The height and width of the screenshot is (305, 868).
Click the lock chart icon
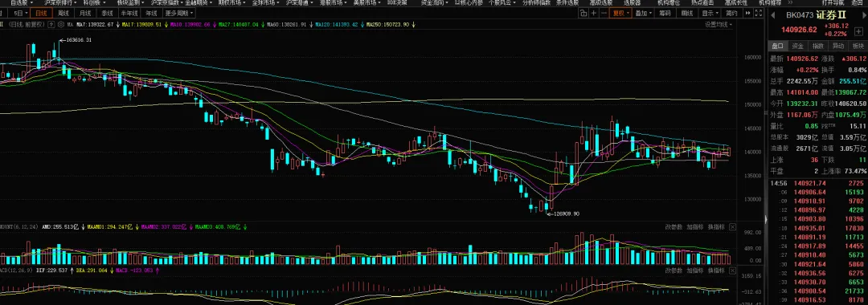pyautogui.click(x=583, y=13)
